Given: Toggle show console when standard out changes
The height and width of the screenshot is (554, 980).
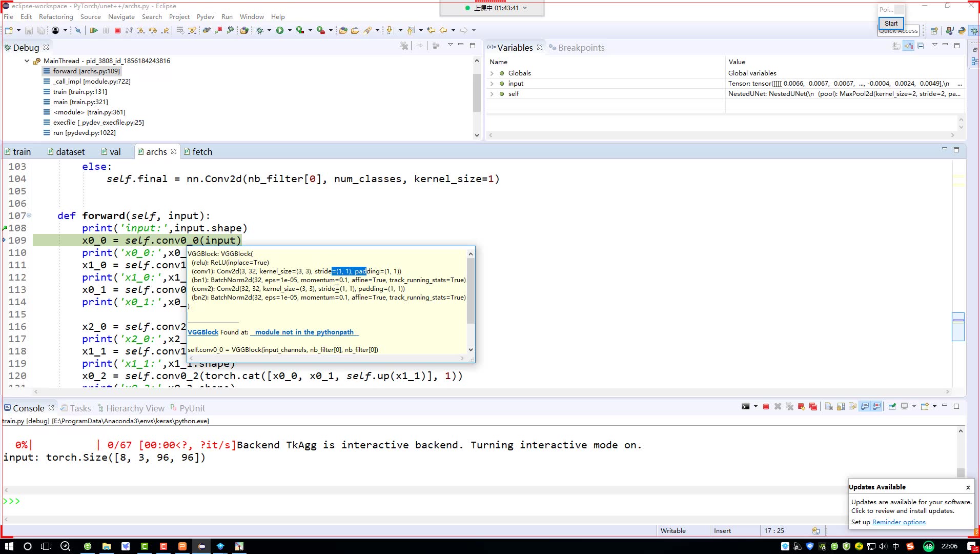Looking at the screenshot, I should (865, 407).
